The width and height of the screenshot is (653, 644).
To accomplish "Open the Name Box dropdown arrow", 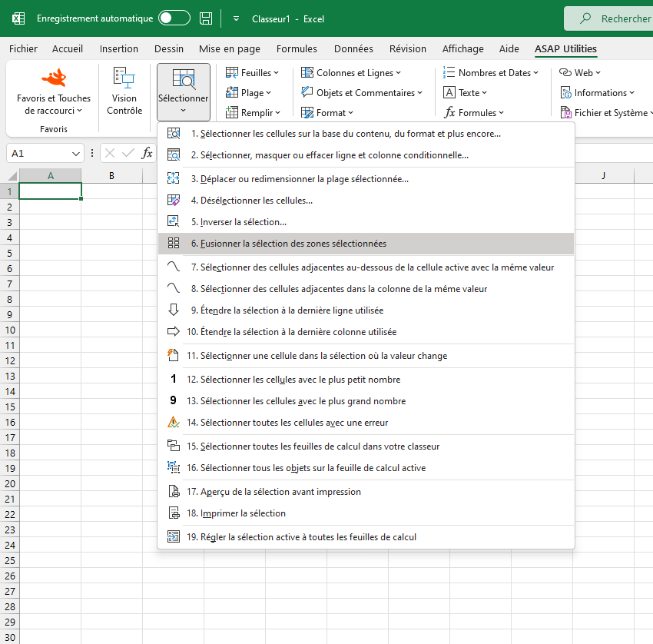I will tap(76, 154).
